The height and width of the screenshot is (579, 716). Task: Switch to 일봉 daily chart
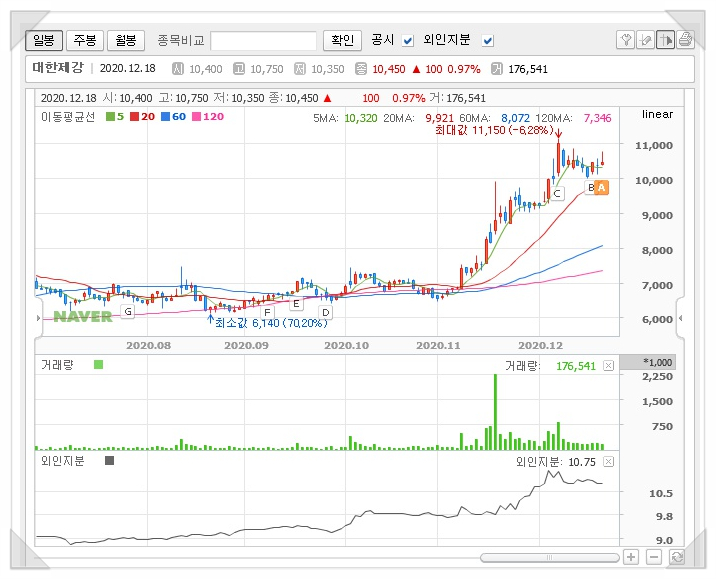pos(43,40)
